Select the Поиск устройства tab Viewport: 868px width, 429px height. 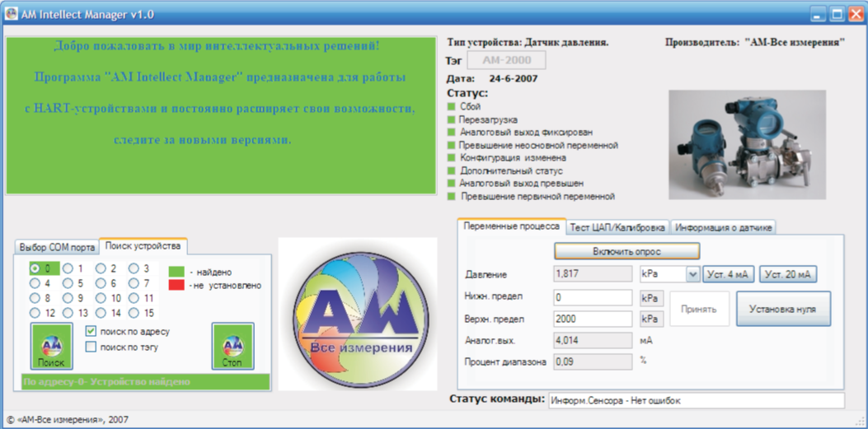143,245
